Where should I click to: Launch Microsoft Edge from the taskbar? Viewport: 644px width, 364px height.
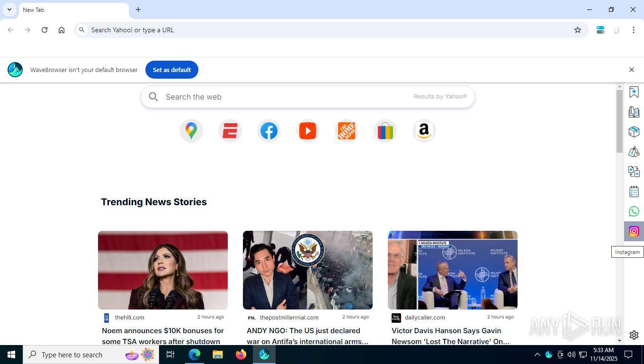click(x=195, y=355)
